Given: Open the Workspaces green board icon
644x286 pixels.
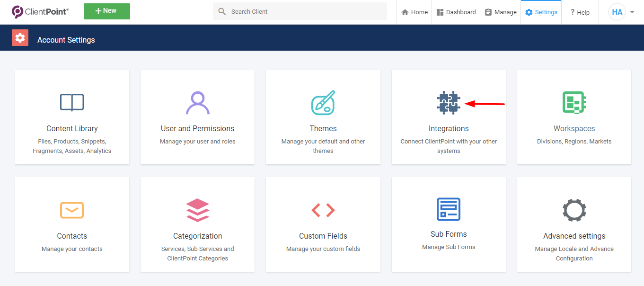Looking at the screenshot, I should [x=574, y=102].
